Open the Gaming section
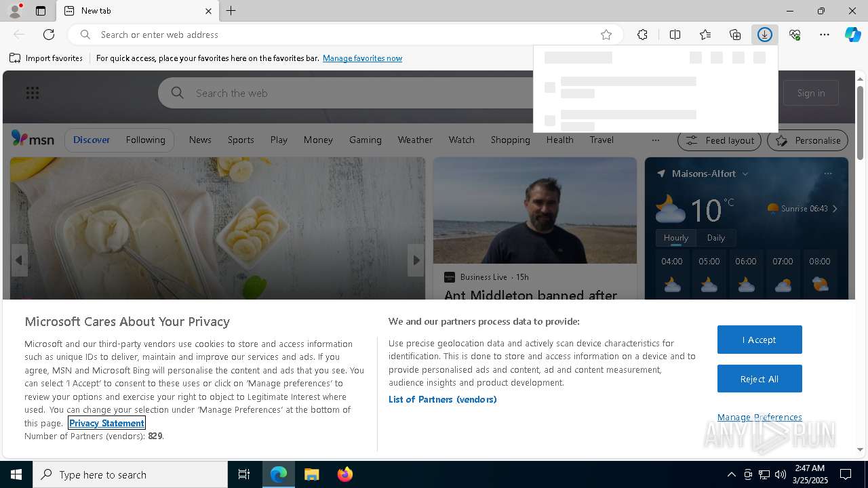 coord(366,140)
